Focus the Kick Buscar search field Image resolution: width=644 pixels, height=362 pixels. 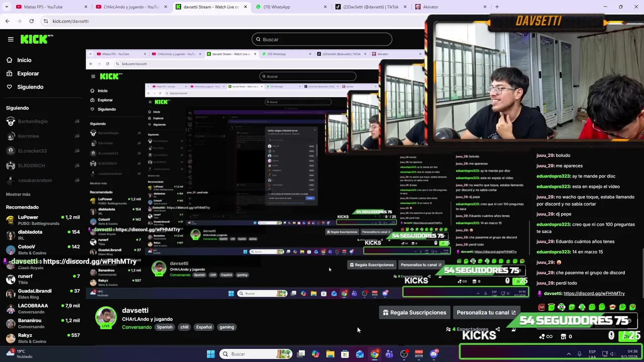pos(321,39)
